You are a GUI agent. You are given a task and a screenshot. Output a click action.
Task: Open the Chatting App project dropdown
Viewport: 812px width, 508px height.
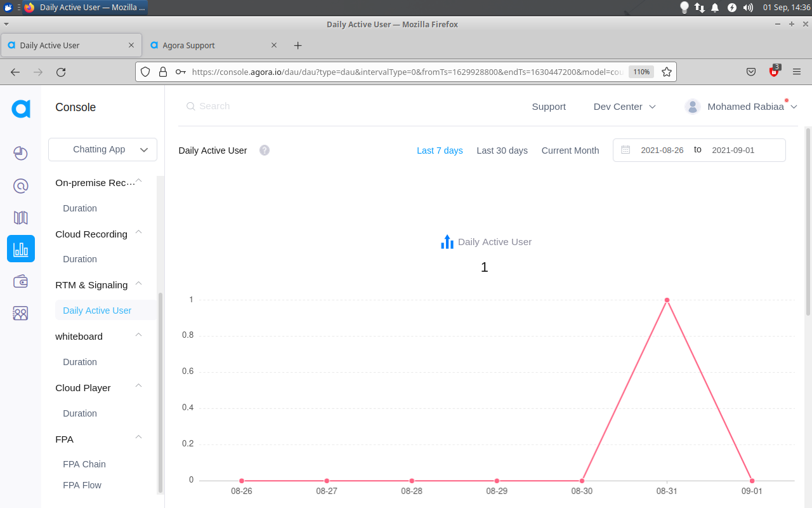click(x=102, y=149)
